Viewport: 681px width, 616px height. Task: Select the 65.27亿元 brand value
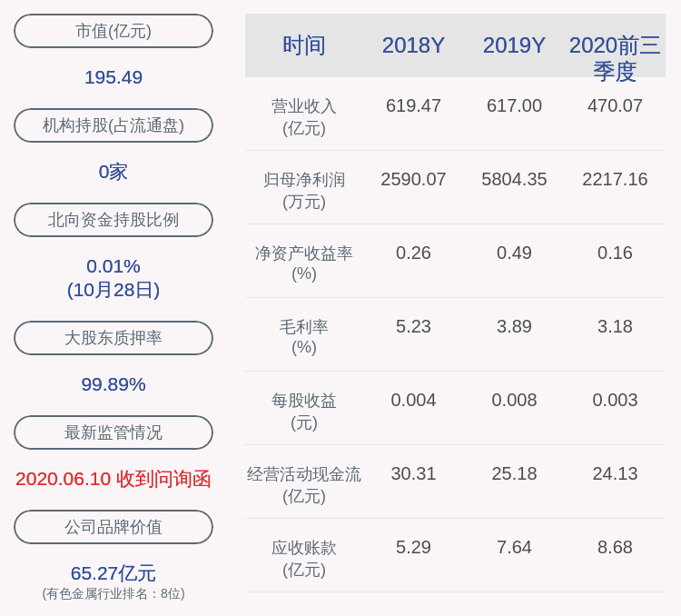[x=113, y=573]
